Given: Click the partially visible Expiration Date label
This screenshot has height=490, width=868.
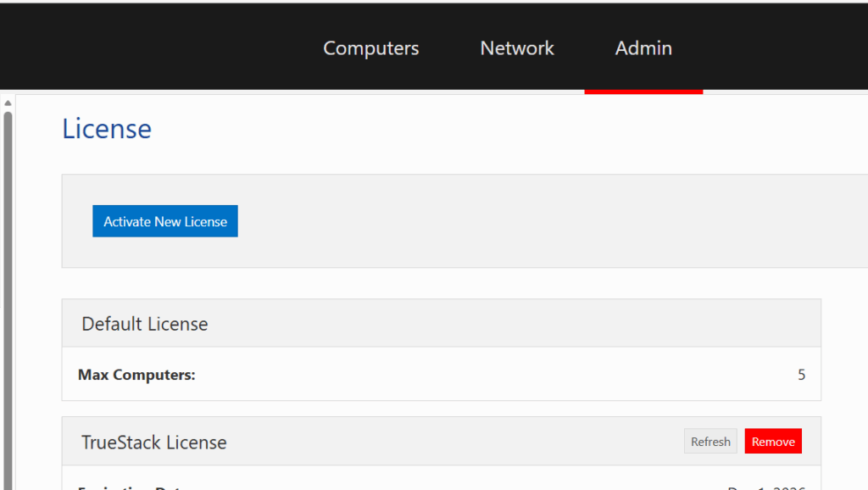Looking at the screenshot, I should coord(136,487).
